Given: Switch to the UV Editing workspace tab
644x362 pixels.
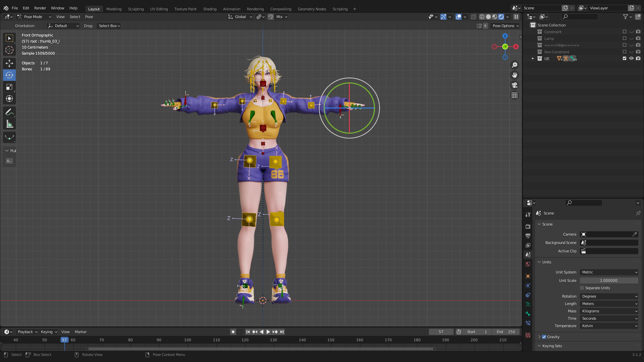Looking at the screenshot, I should (x=159, y=9).
